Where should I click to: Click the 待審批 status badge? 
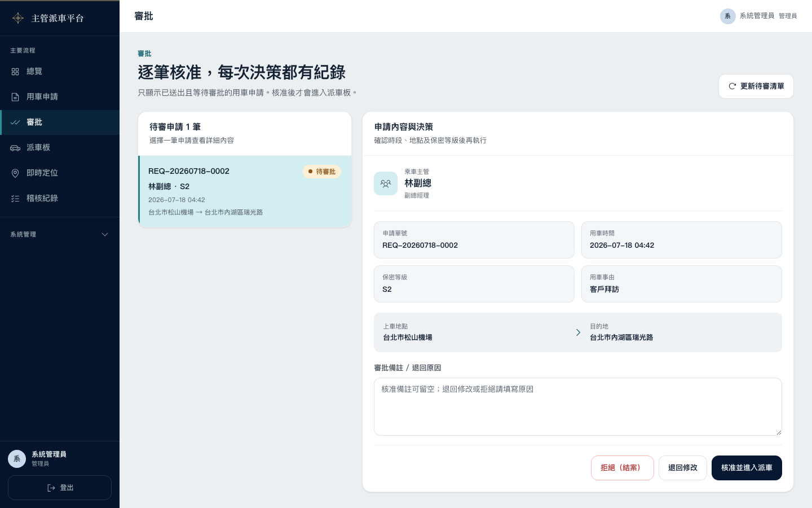[x=322, y=172]
